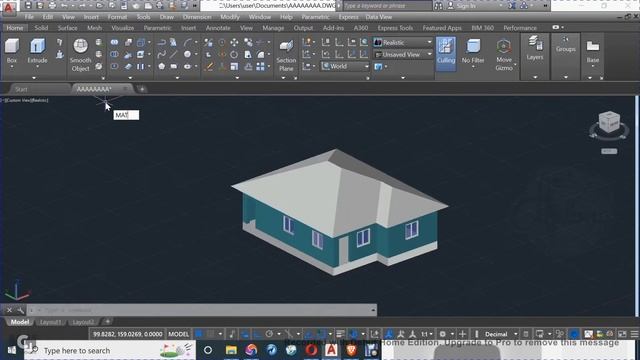Screen dimensions: 640x360
Task: Open the Express menu
Action: pos(348,17)
